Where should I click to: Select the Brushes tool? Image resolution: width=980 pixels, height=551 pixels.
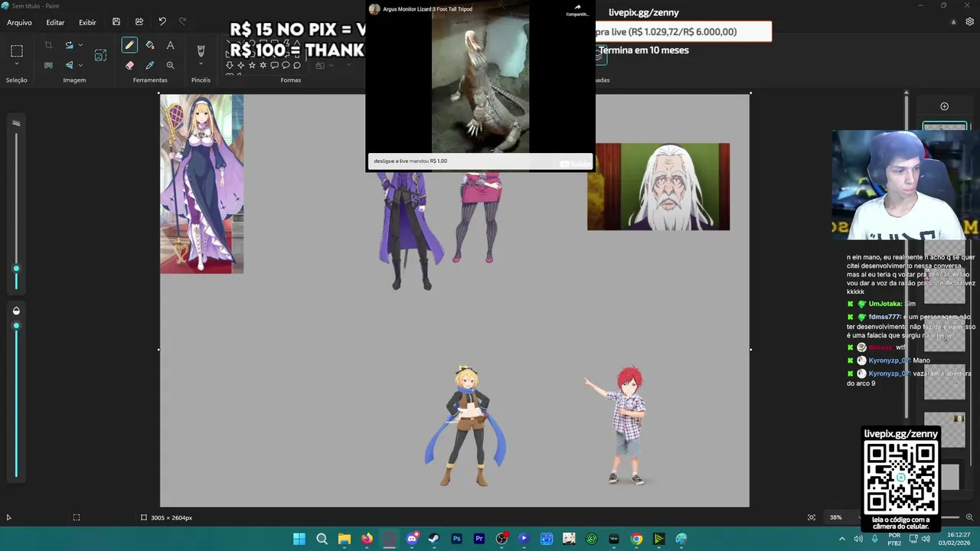201,51
